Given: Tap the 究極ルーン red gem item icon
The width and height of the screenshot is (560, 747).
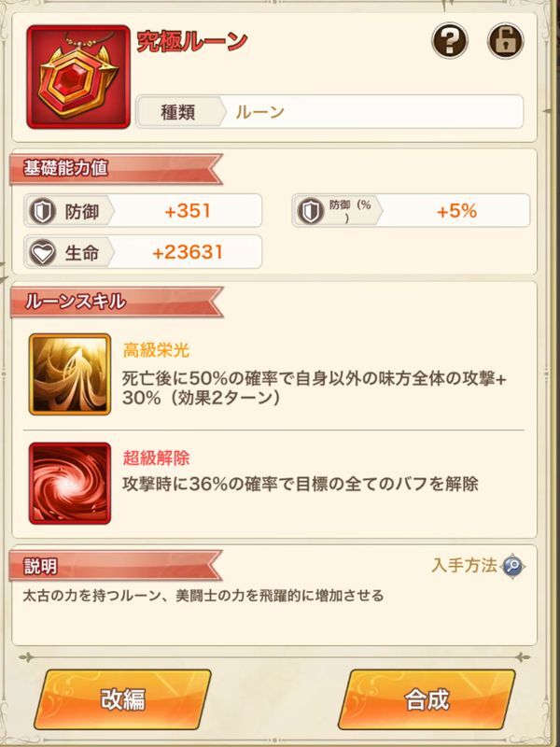Looking at the screenshot, I should [78, 78].
